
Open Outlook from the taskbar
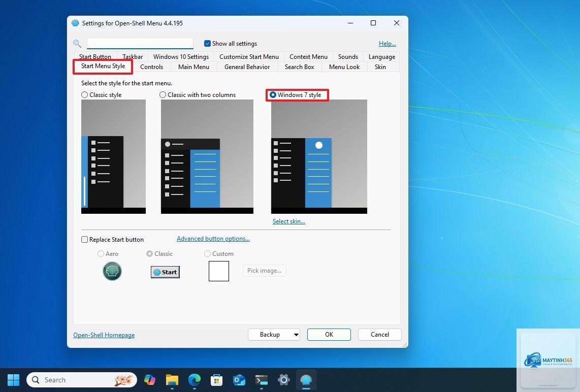pyautogui.click(x=239, y=380)
